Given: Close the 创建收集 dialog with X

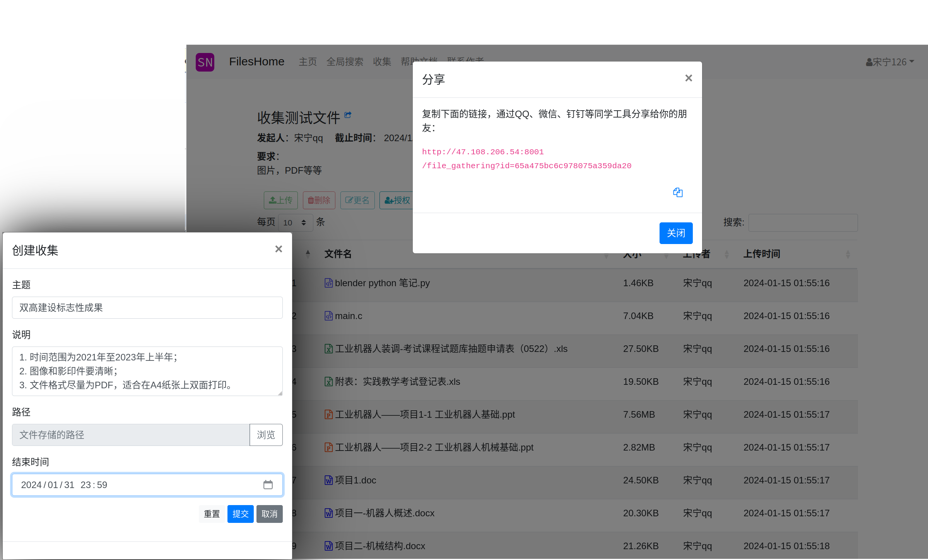Looking at the screenshot, I should [x=279, y=249].
